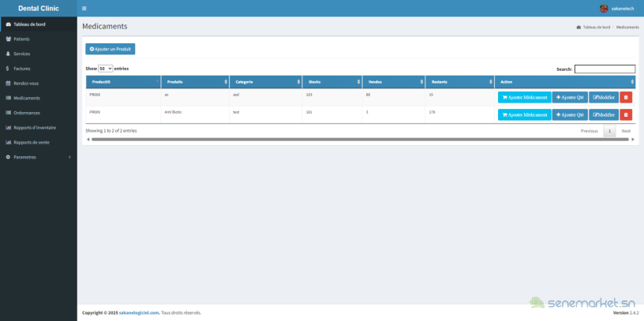Click the scrollbar's right arrow
The width and height of the screenshot is (644, 321).
632,139
